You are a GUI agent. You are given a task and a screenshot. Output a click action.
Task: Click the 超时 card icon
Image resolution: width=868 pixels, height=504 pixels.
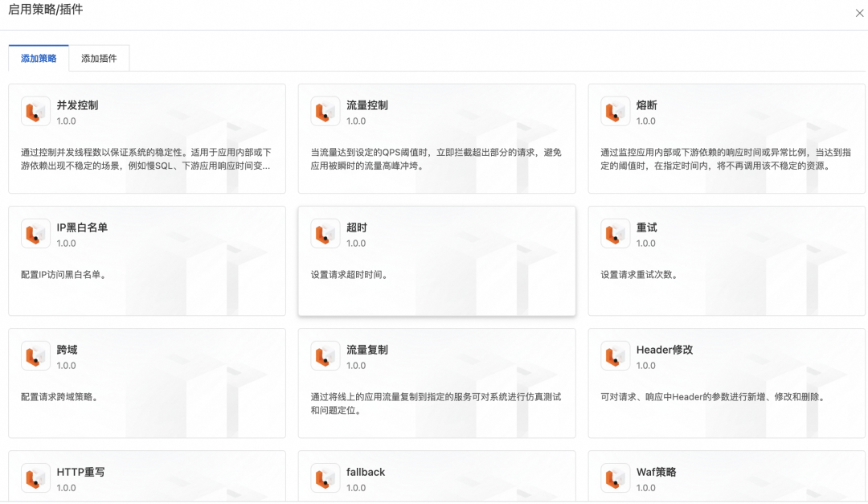(x=325, y=234)
